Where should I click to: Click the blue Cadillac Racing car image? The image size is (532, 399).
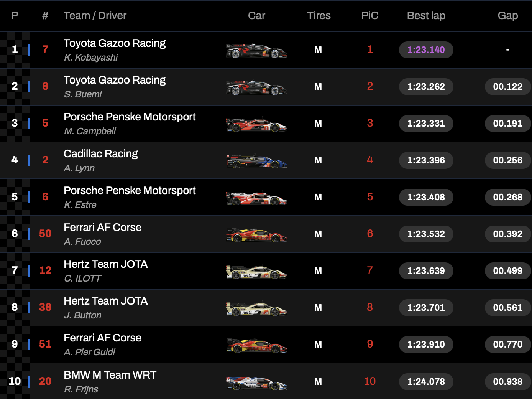257,161
